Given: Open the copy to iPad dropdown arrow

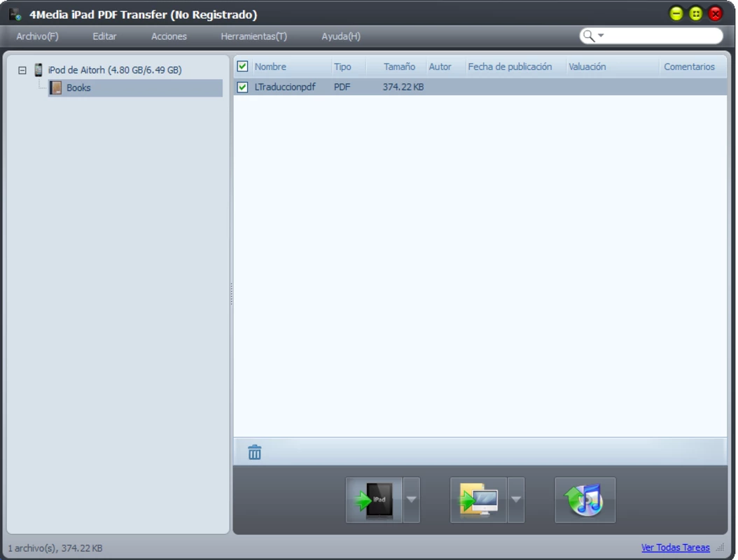Looking at the screenshot, I should pos(411,500).
